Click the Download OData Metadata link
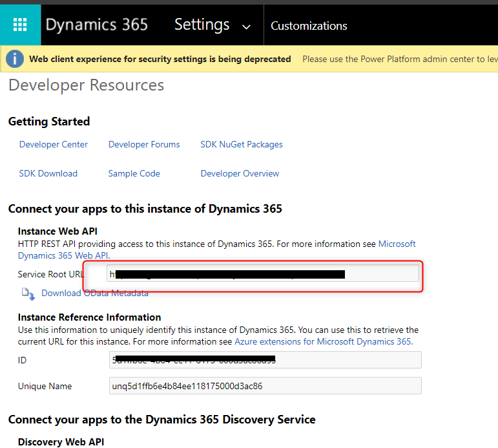498x448 pixels. 95,293
